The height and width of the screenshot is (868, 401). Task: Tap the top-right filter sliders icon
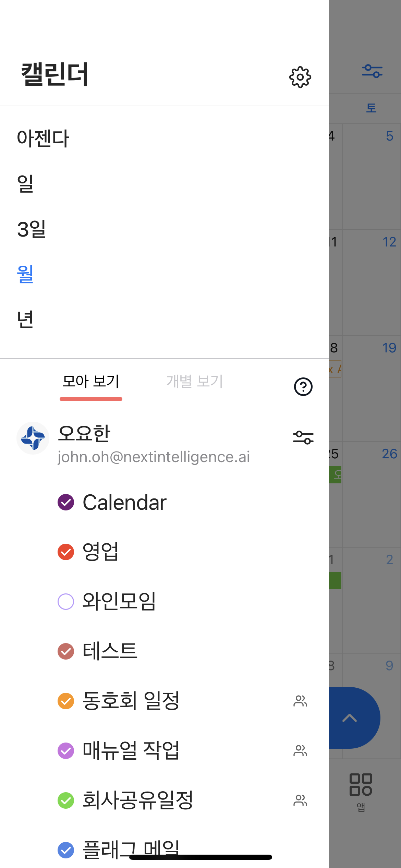click(x=372, y=71)
